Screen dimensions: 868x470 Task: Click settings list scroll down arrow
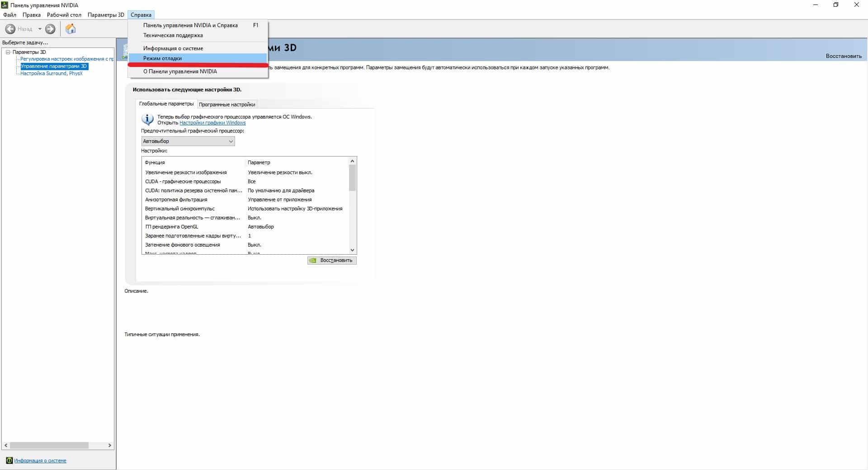353,250
